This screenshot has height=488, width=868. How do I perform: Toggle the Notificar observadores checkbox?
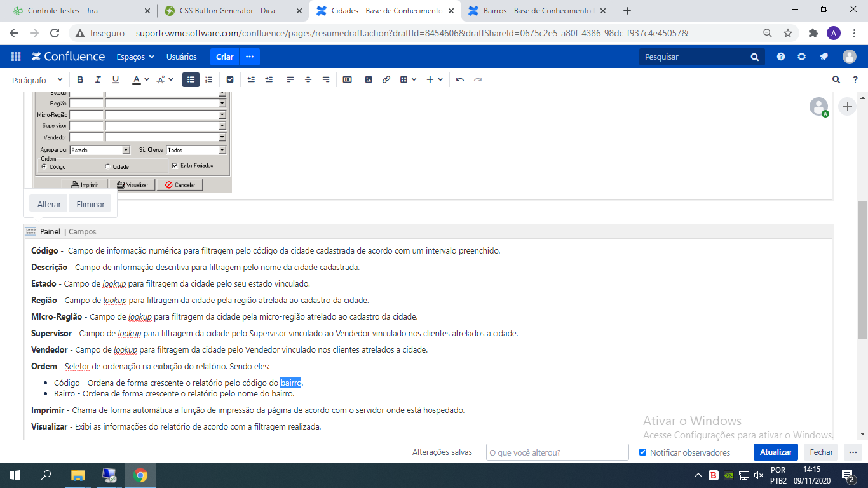click(x=642, y=452)
